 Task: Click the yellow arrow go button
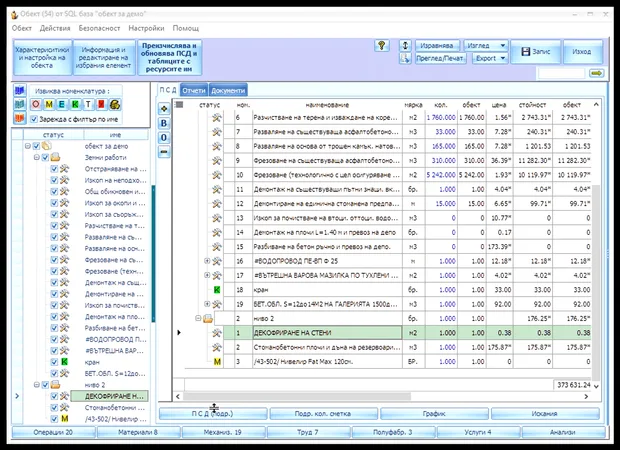pos(596,74)
